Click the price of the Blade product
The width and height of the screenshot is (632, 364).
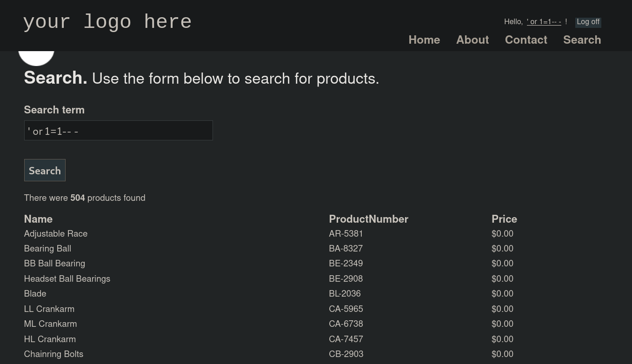click(x=502, y=293)
